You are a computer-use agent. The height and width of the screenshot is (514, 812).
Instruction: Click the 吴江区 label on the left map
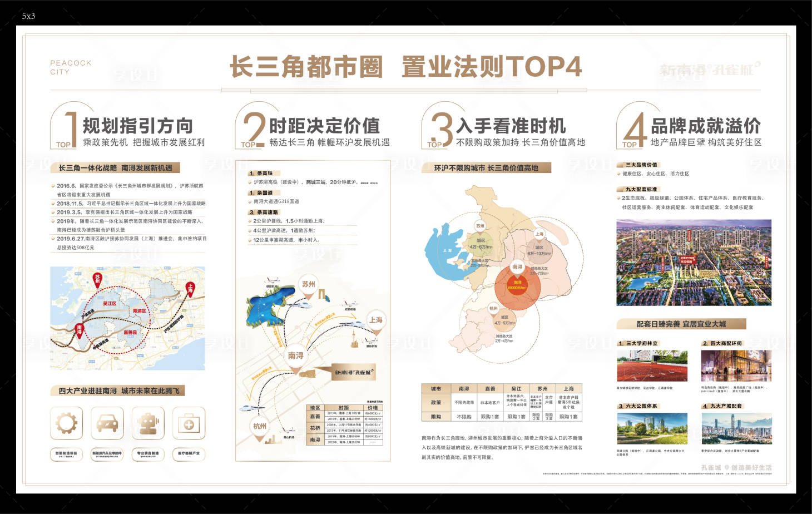tap(110, 304)
